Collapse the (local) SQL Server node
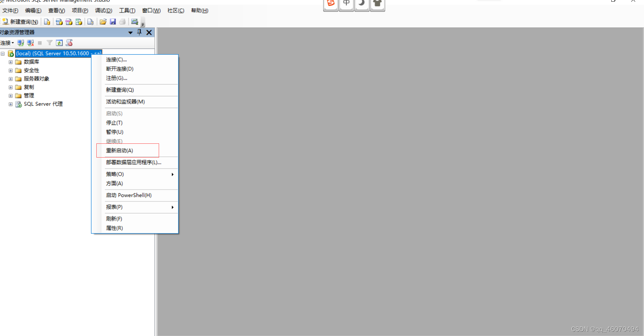This screenshot has width=644, height=336. 3,54
